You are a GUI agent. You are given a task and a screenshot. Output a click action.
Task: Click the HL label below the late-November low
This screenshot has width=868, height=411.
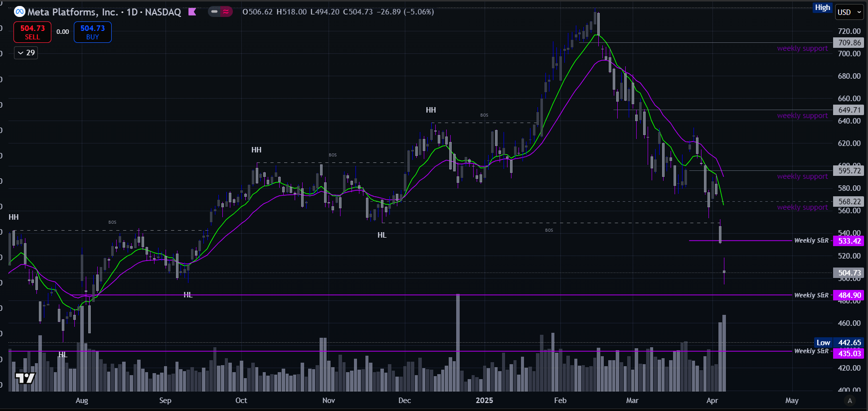(x=382, y=235)
